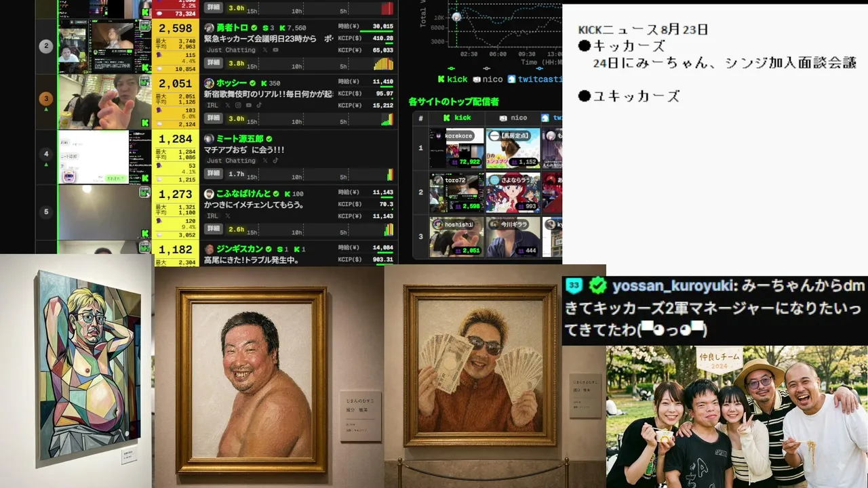Open the TikTok icon in ホッシー's row
The height and width of the screenshot is (488, 868).
(x=258, y=105)
